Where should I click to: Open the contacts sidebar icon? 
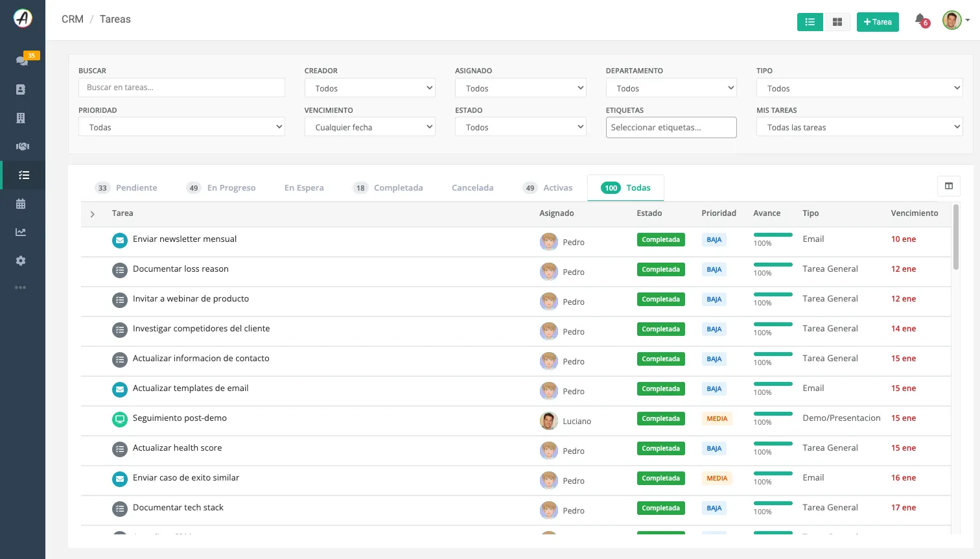21,89
